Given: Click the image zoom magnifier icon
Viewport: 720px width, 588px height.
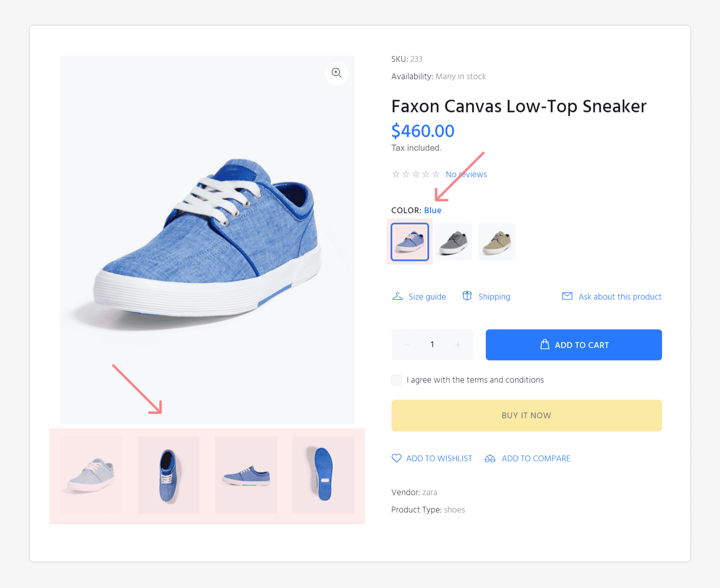Looking at the screenshot, I should pyautogui.click(x=336, y=73).
